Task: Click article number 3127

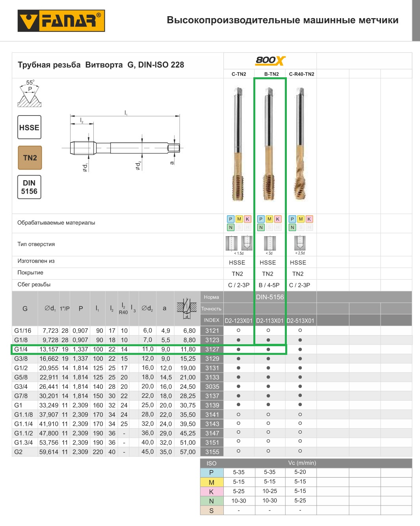Action: pos(212,349)
